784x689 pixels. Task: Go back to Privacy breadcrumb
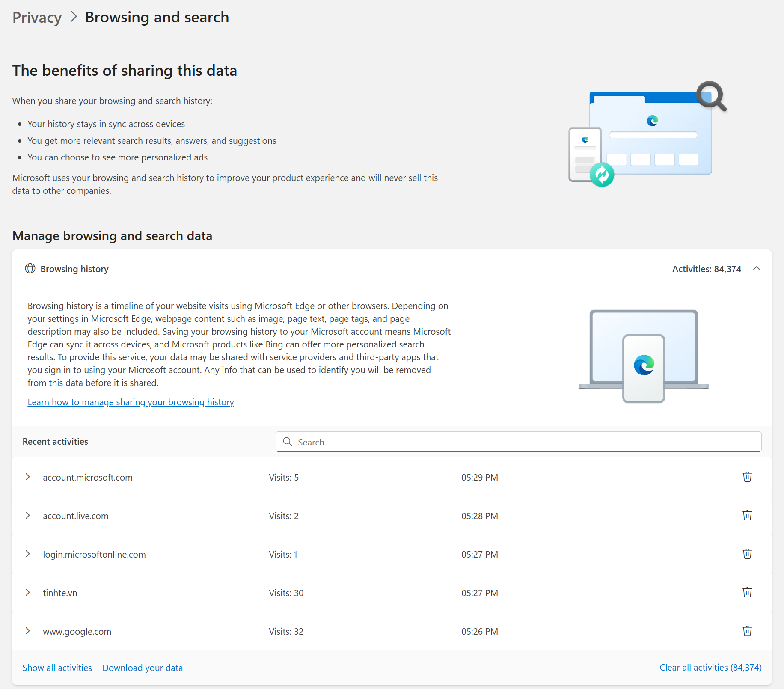[37, 18]
